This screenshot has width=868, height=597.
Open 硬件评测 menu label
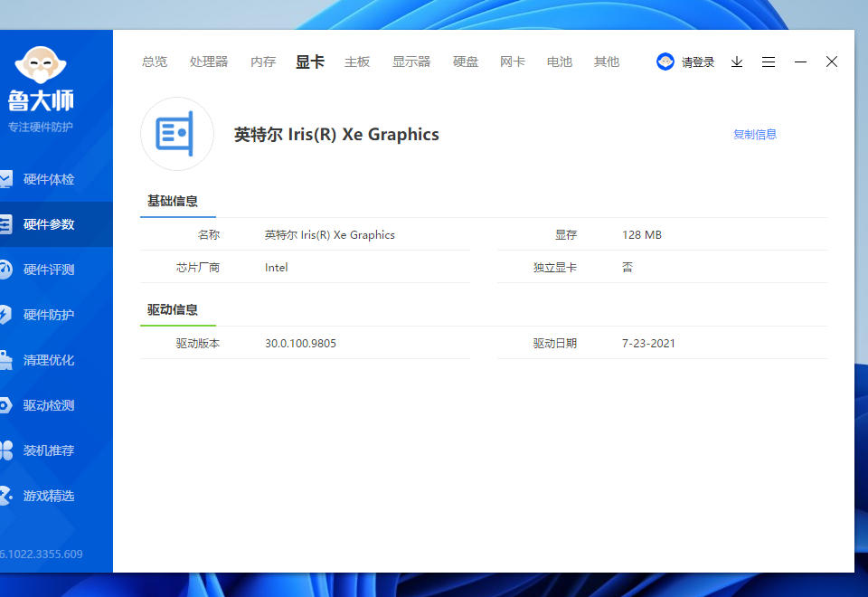[x=49, y=270]
